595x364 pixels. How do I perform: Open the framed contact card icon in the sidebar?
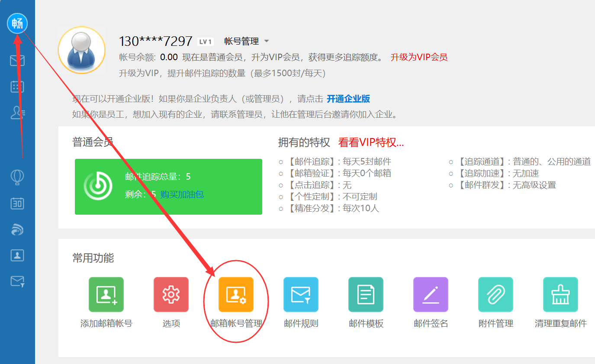point(17,255)
